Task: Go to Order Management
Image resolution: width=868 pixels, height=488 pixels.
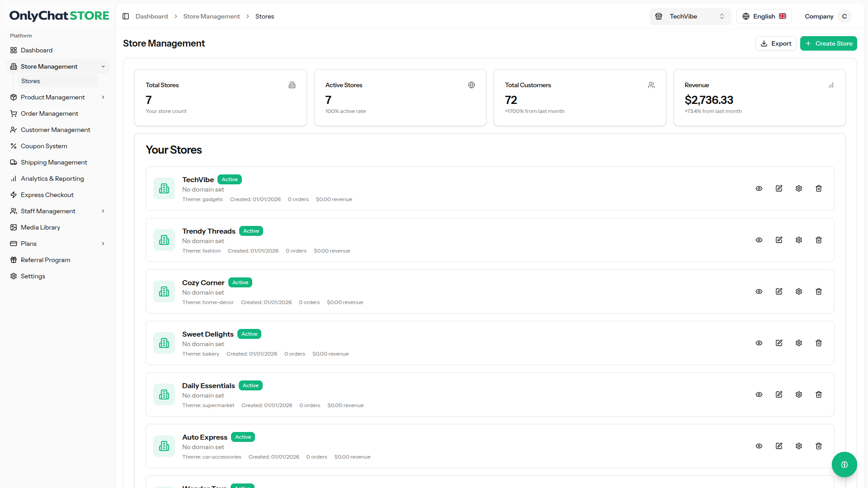Action: [x=58, y=113]
